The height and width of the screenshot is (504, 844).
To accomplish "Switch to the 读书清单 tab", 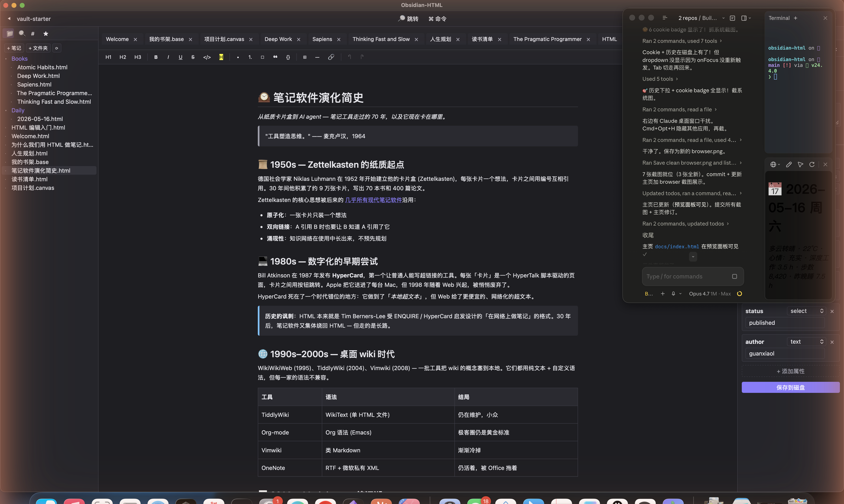I will 482,39.
